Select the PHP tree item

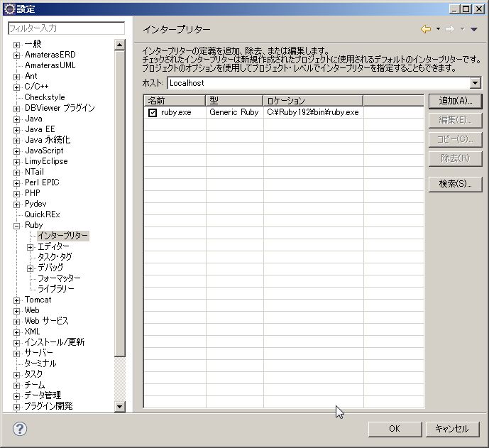33,193
